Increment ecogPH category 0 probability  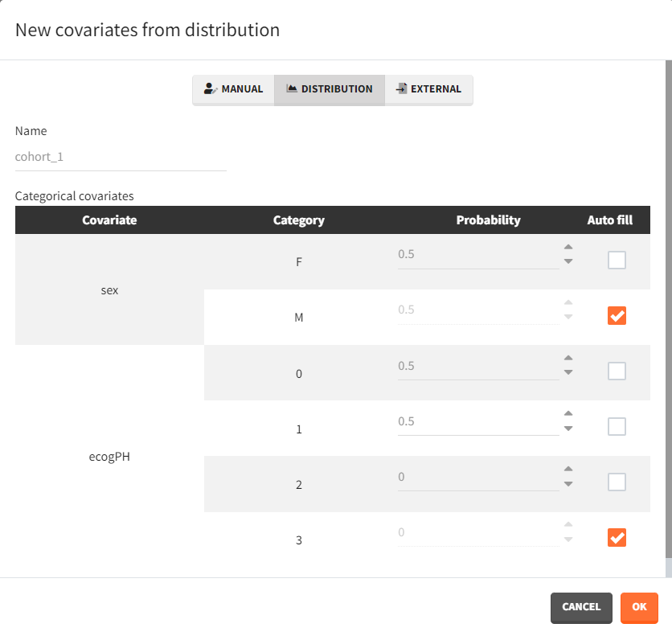pyautogui.click(x=568, y=359)
